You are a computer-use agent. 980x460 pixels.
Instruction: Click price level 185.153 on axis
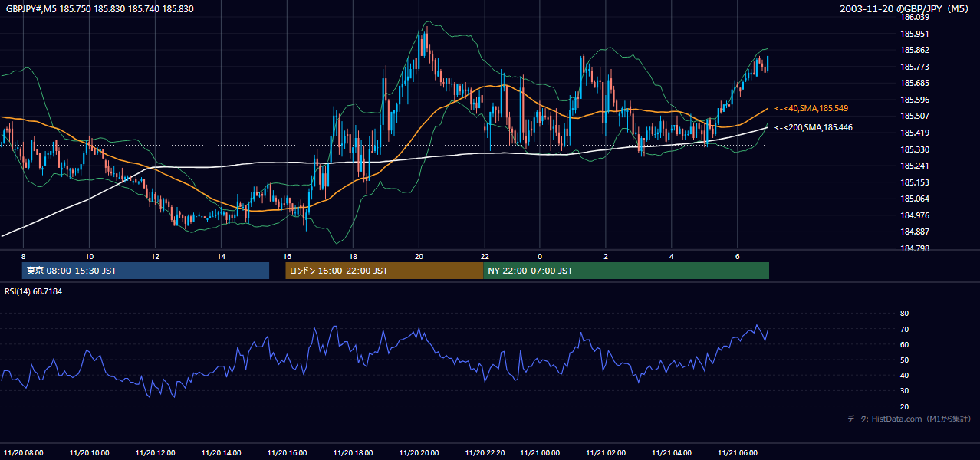pos(915,182)
